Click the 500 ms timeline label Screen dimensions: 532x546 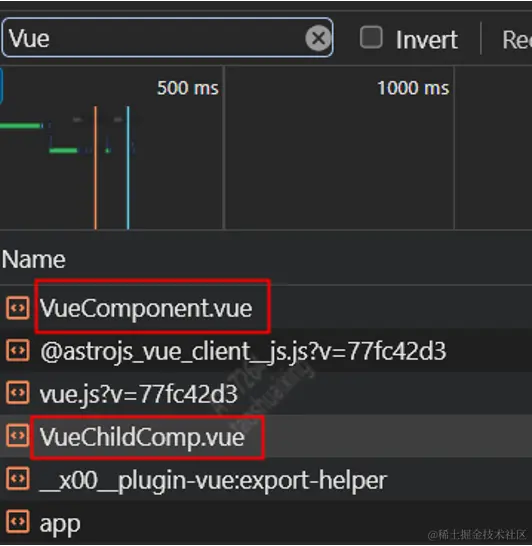[188, 88]
